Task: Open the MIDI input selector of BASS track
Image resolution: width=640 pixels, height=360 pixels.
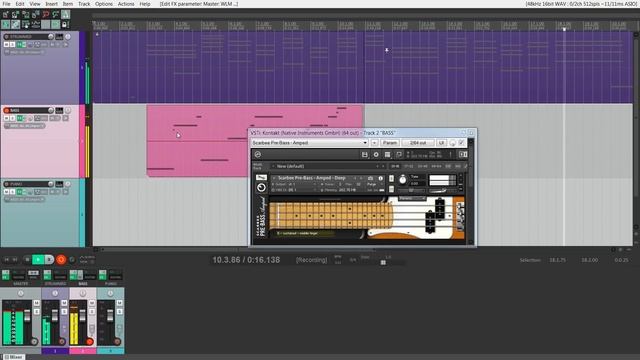Action: click(24, 126)
